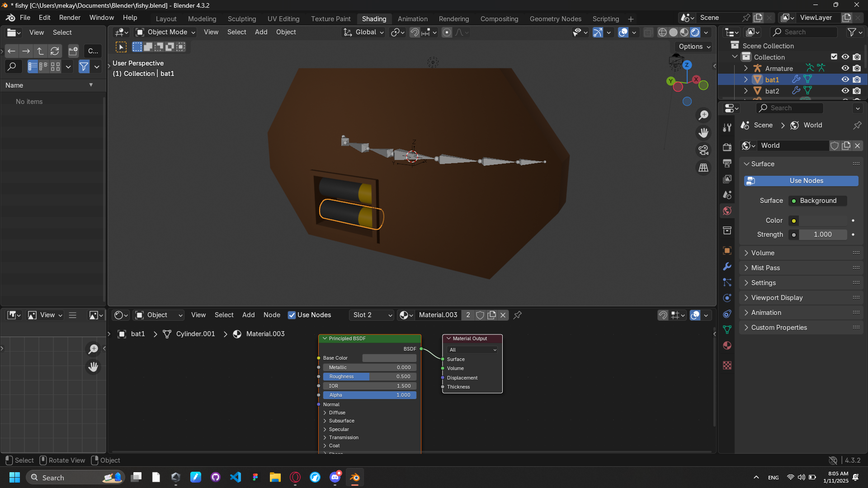Open the Object Mode dropdown
This screenshot has height=488, width=868.
[x=166, y=32]
